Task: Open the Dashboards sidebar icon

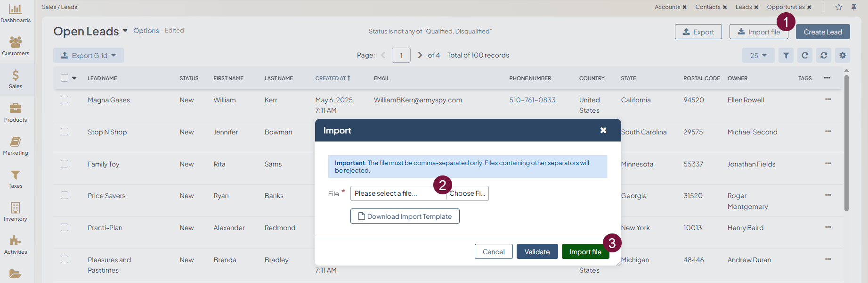Action: click(x=16, y=13)
